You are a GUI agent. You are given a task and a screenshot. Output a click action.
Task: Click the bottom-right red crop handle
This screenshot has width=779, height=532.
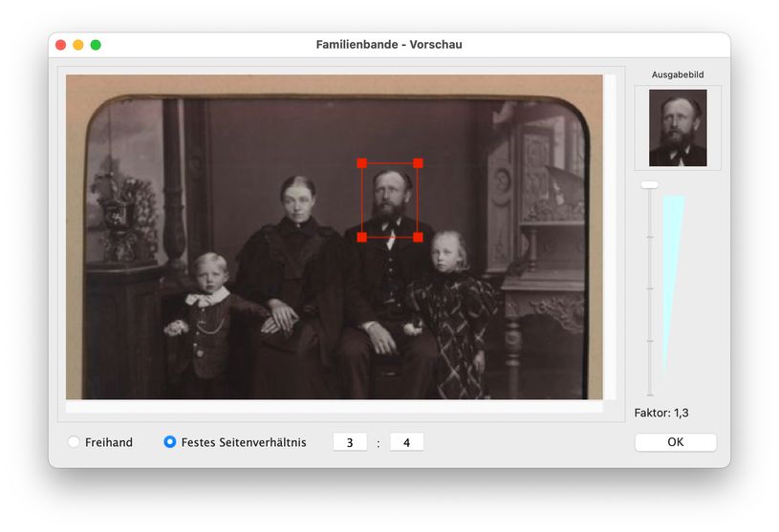click(418, 237)
